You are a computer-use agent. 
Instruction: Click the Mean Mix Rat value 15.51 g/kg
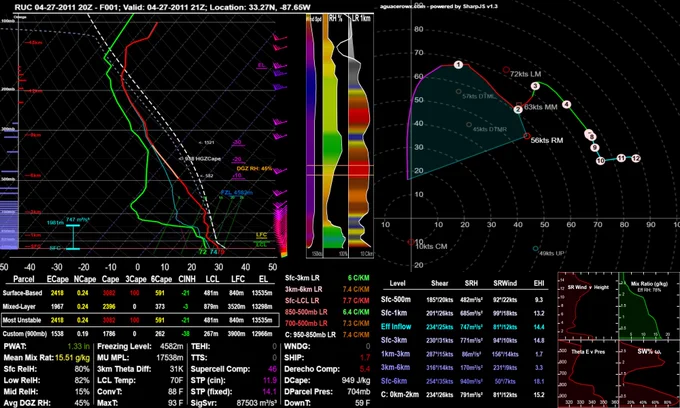coord(73,358)
